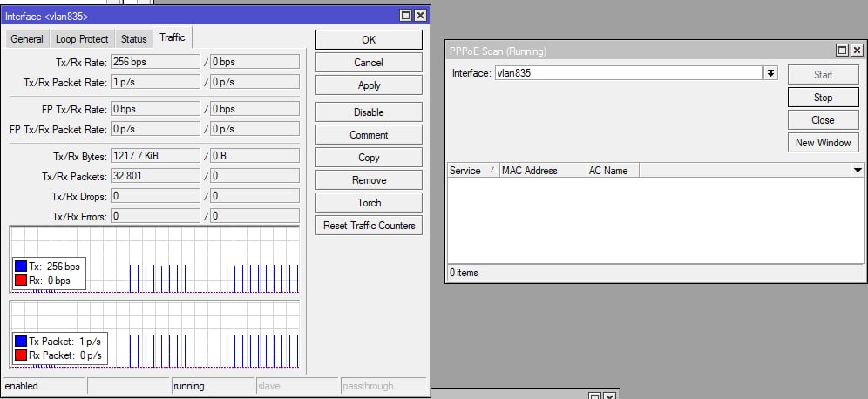Disable the vlan835 interface

(x=369, y=112)
